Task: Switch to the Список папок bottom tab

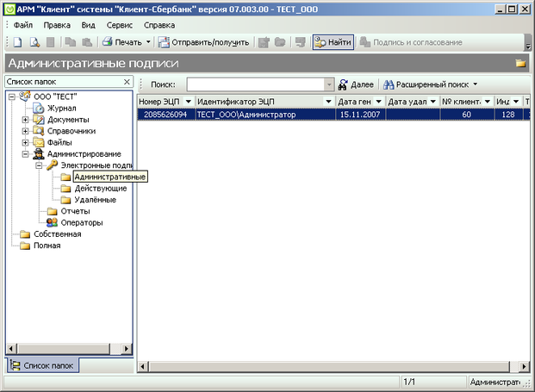Action: [x=43, y=365]
